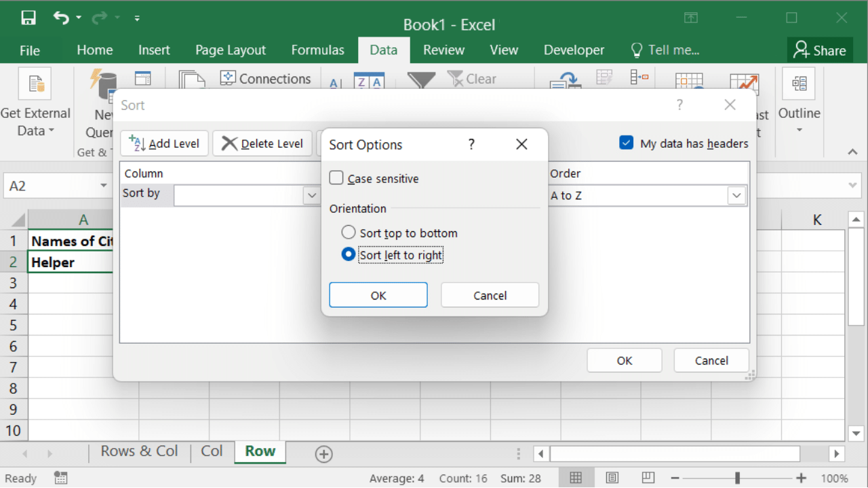Enable the Case sensitive checkbox
The width and height of the screenshot is (868, 488).
click(x=336, y=178)
